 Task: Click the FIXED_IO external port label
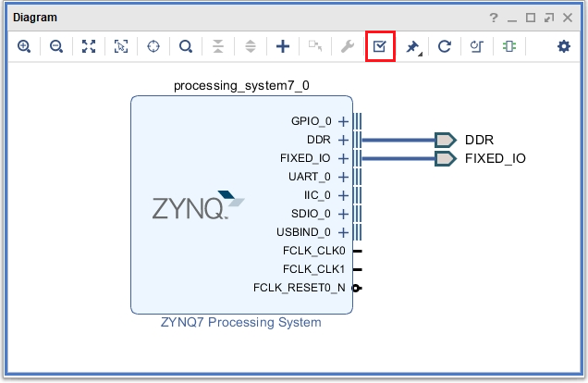(x=496, y=158)
